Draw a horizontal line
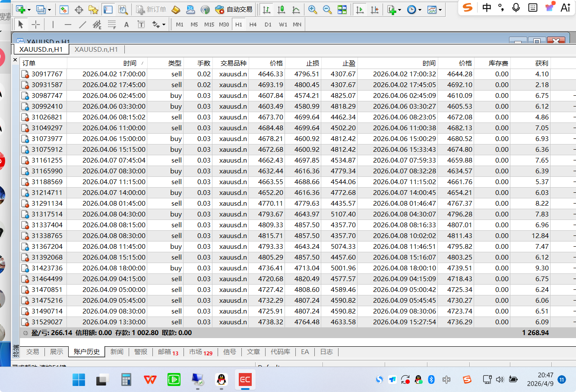Viewport: 576px width, 392px height. 68,25
